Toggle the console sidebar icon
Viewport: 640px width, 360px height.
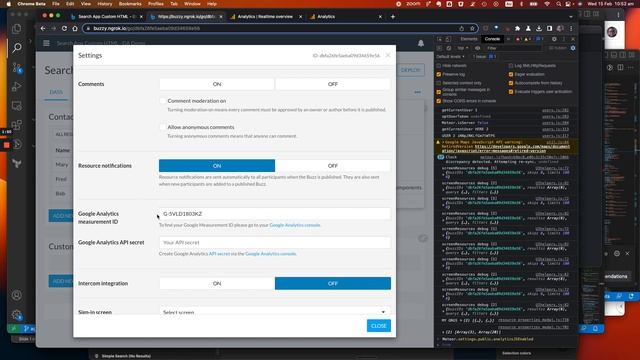pos(440,48)
